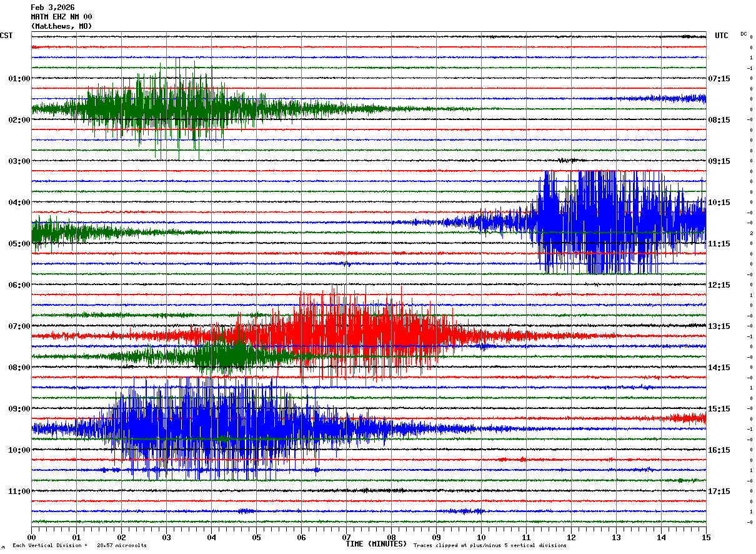The height and width of the screenshot is (554, 756).
Task: Click the date header "Feb 3,2026"
Action: pyautogui.click(x=52, y=8)
